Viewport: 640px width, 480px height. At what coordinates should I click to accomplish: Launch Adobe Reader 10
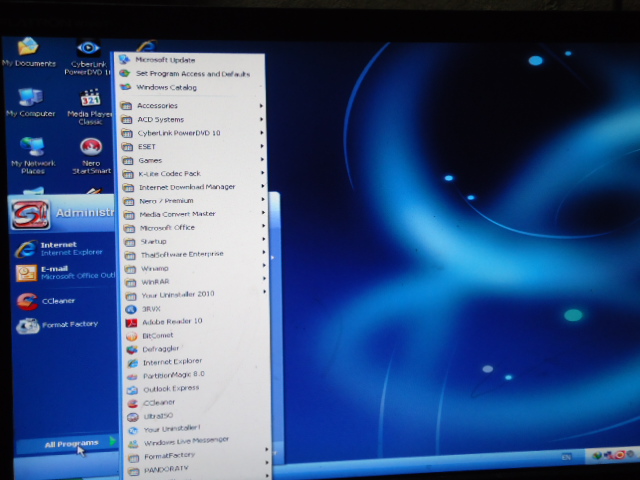[164, 322]
